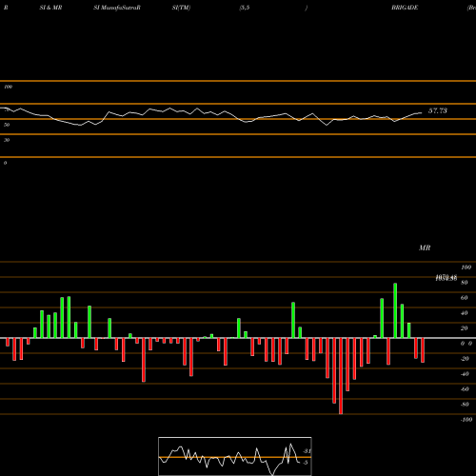Click the 60 label on MR axis
This screenshot has height=476, width=476.
465,298
